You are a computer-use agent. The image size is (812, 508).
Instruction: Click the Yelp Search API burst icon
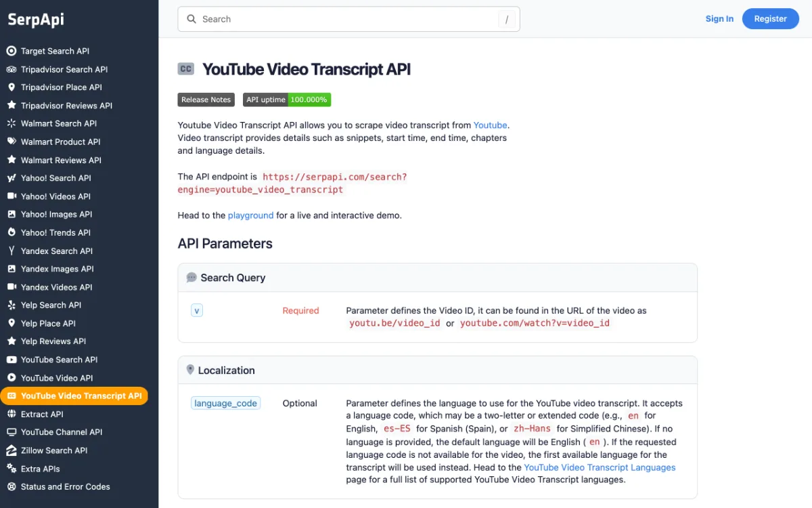pos(11,305)
